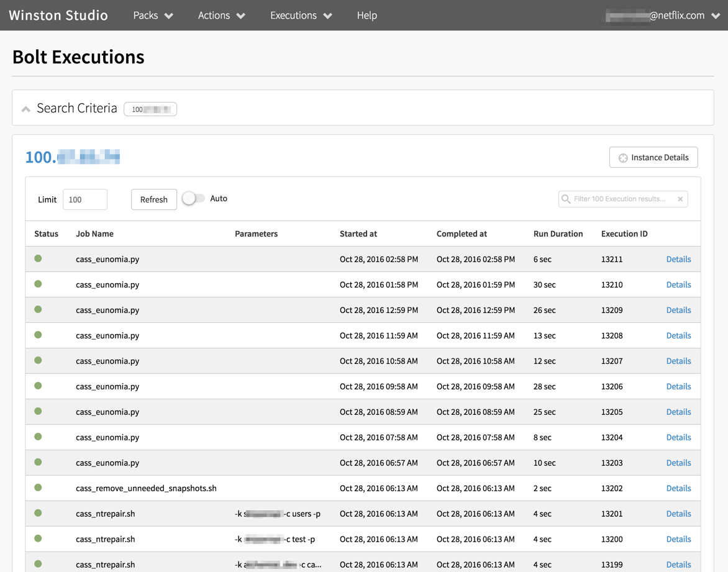The image size is (728, 572).
Task: Open the Packs dropdown menu
Action: tap(153, 16)
